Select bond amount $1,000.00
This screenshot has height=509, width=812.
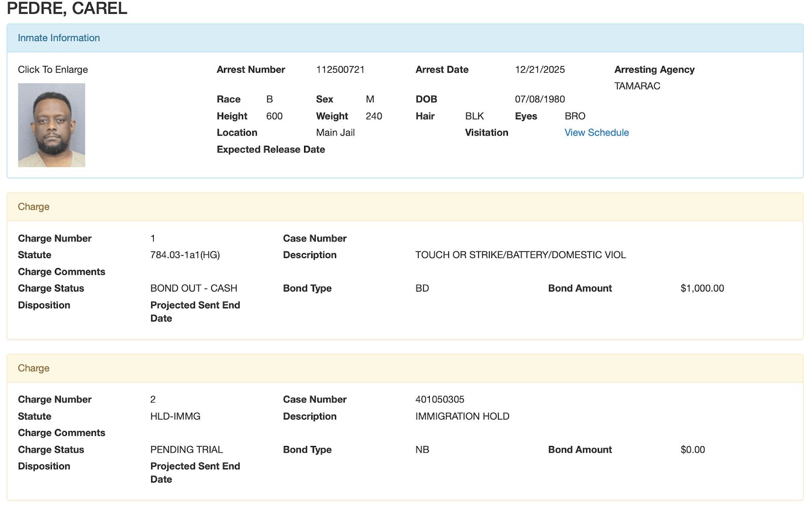tap(702, 288)
